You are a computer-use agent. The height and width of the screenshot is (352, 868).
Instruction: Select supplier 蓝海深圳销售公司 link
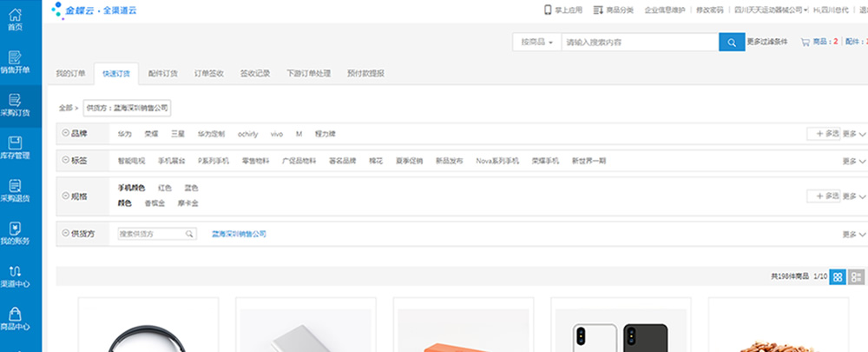[x=240, y=234]
